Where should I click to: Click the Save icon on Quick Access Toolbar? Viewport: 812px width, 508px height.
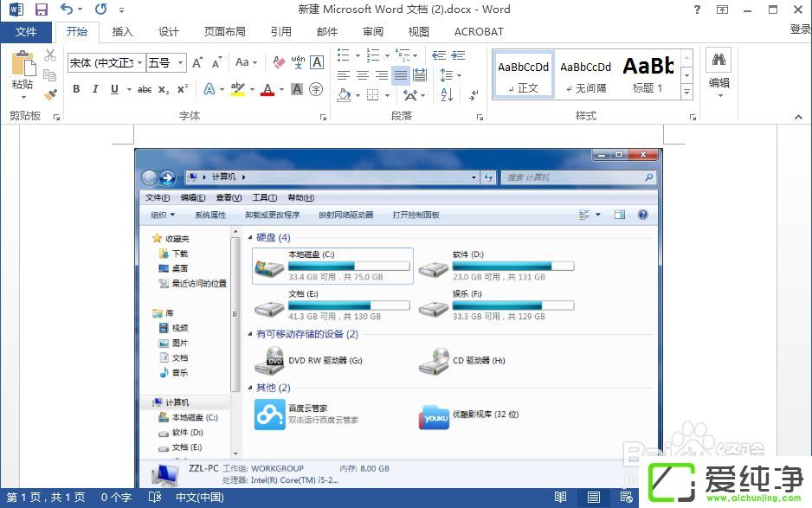coord(41,9)
